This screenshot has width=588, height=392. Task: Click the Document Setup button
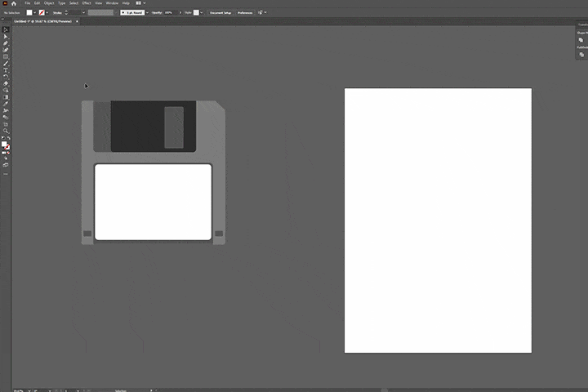(220, 13)
